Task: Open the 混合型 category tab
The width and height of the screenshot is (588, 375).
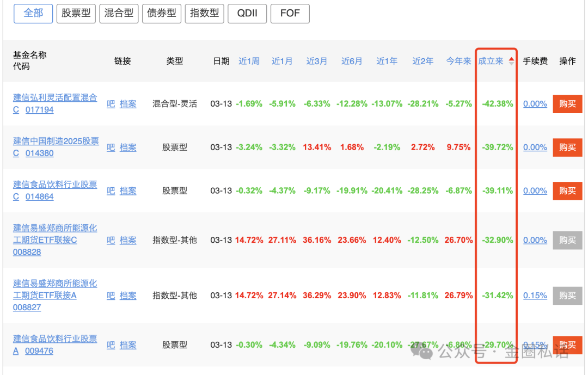Action: 119,13
